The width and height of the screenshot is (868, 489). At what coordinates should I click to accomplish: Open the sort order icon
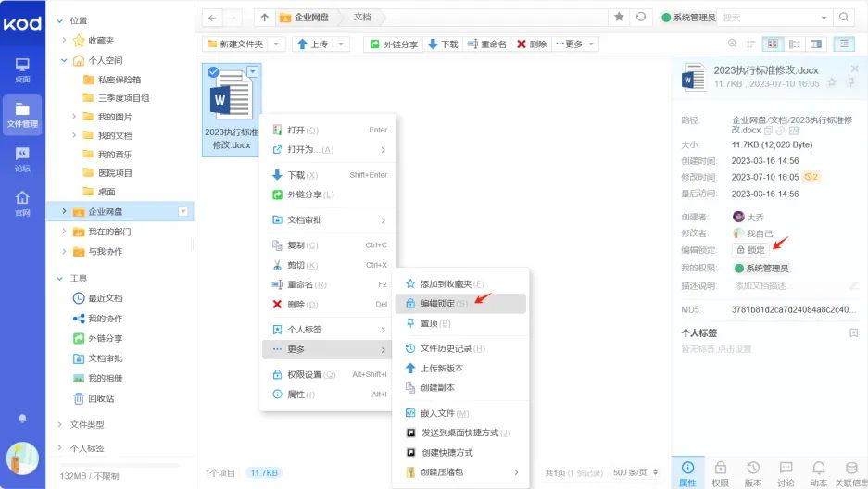tap(750, 44)
